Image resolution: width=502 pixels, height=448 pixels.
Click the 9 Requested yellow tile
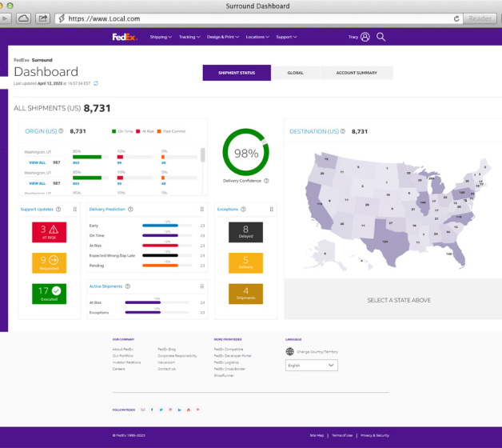point(49,262)
